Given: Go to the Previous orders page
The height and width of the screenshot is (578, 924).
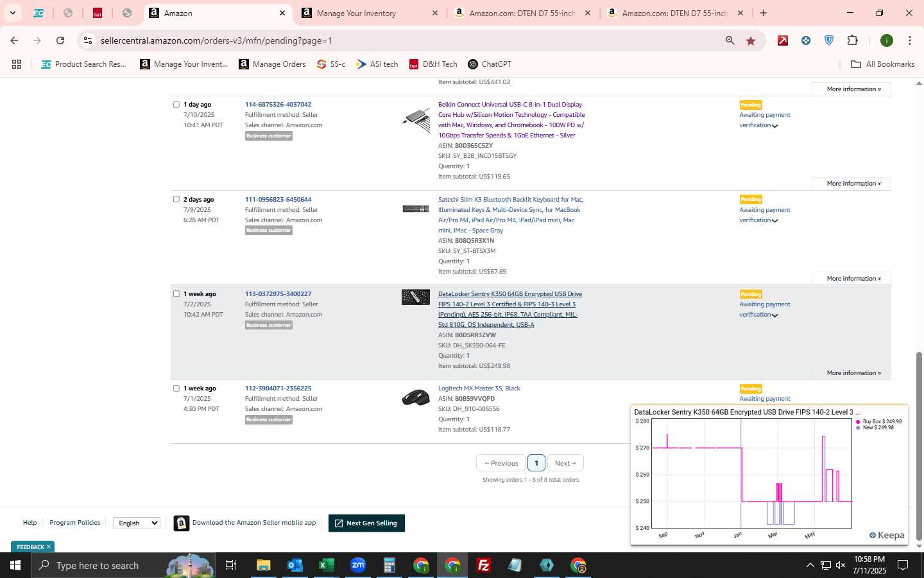Looking at the screenshot, I should tap(501, 463).
